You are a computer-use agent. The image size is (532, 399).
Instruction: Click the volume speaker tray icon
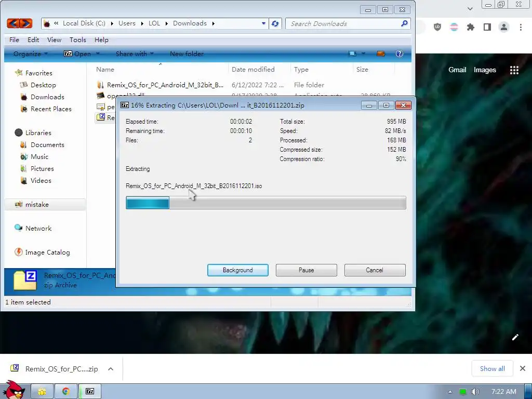475,392
